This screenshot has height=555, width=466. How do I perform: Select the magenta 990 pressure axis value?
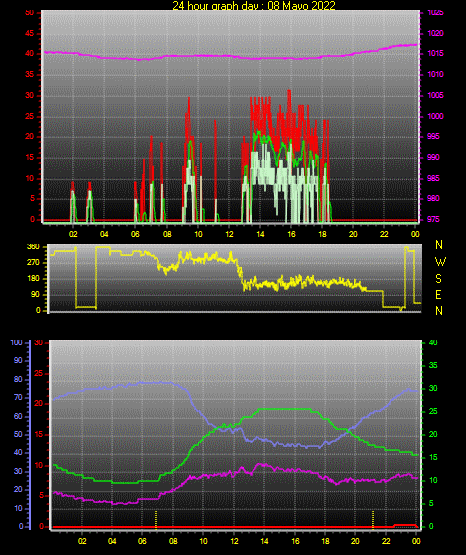click(433, 157)
